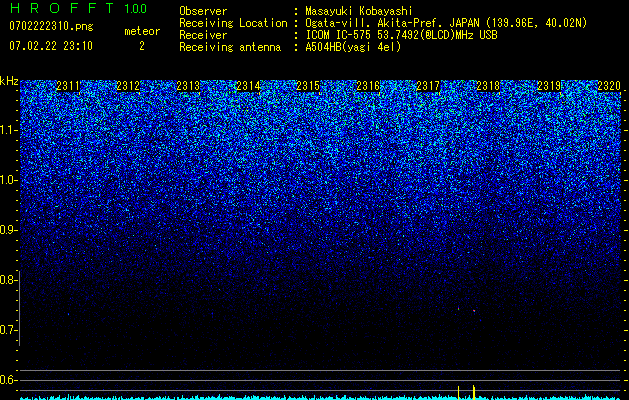
Task: Click the 2319 time marker
Action: [x=549, y=86]
